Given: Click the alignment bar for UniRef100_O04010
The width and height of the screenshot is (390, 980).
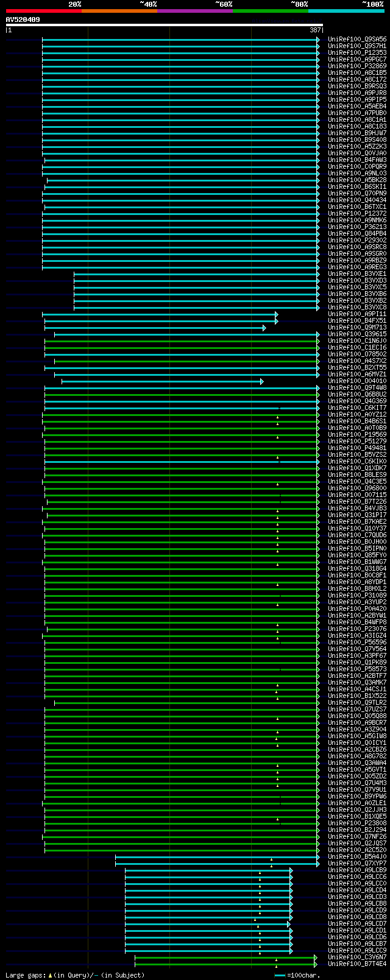Looking at the screenshot, I should coord(162,381).
